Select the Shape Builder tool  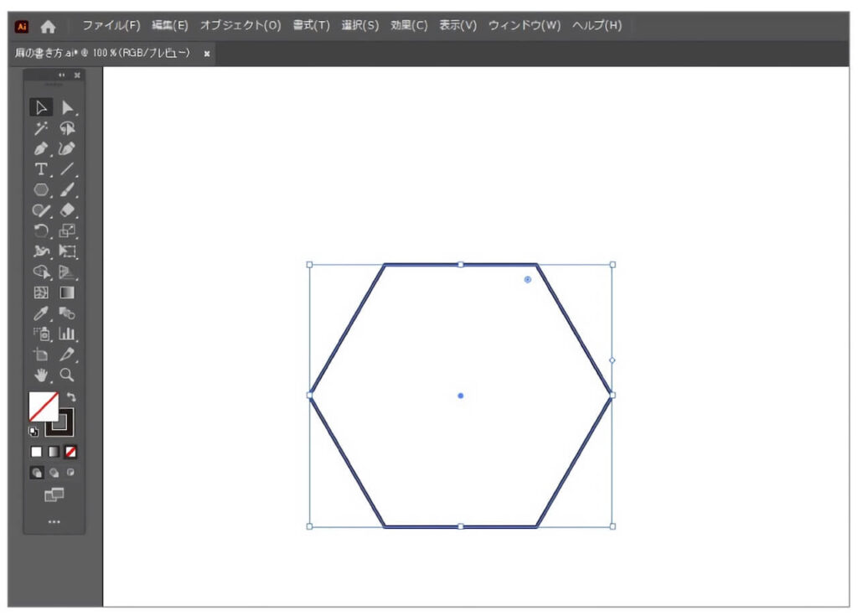(x=41, y=272)
